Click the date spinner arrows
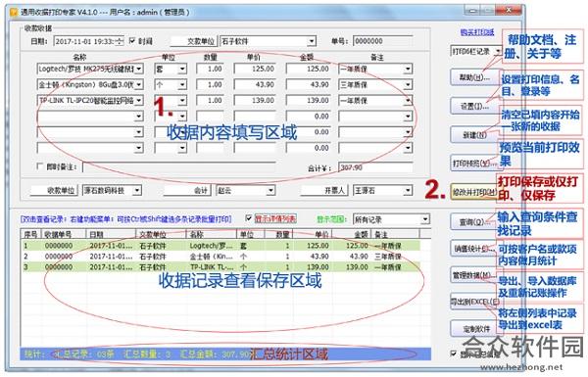Screen dimensions: 588x377 click(x=120, y=41)
